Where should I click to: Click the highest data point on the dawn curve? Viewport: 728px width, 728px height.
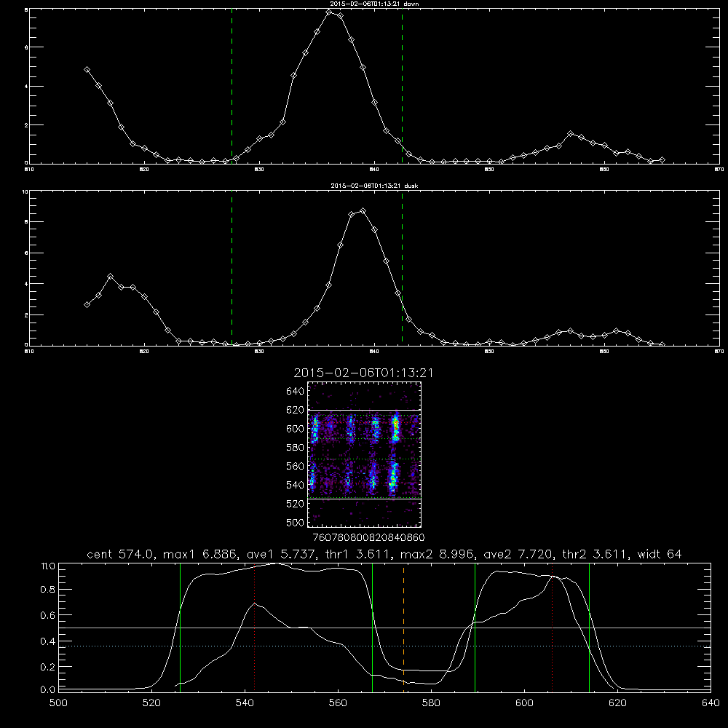[x=329, y=12]
